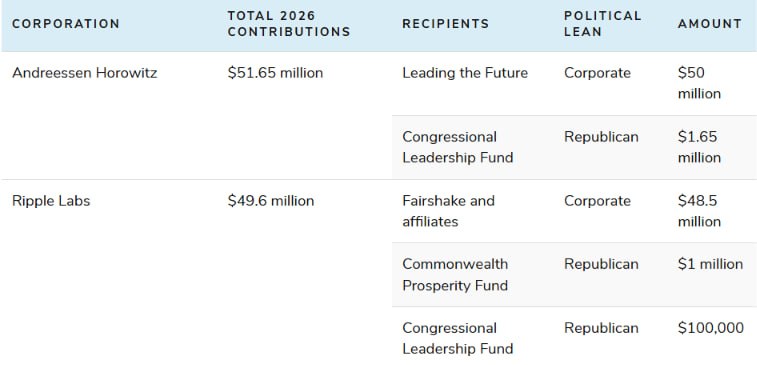Select the Andreessen Horowitz corporation cell
The image size is (757, 365).
pyautogui.click(x=84, y=73)
